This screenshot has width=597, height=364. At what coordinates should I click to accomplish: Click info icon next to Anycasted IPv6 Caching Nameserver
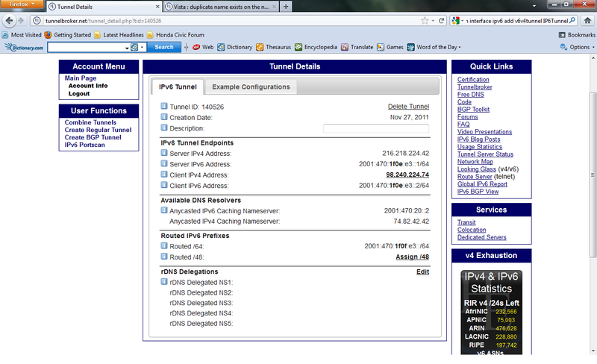point(164,210)
